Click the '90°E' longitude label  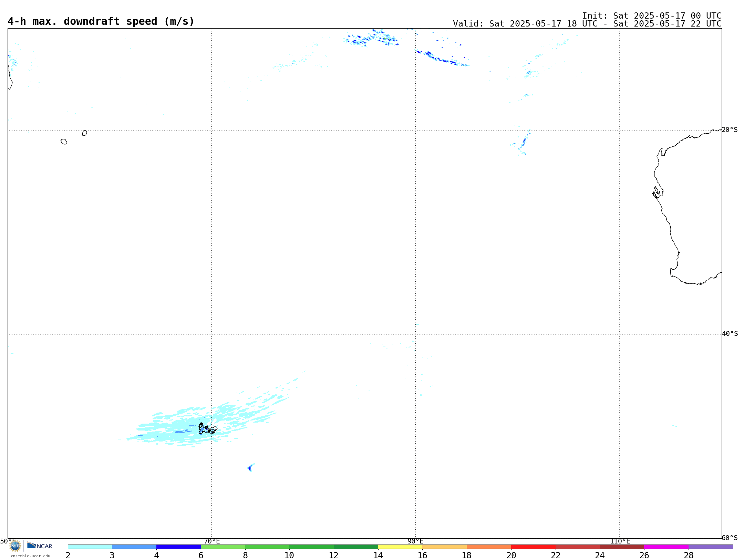coord(415,541)
